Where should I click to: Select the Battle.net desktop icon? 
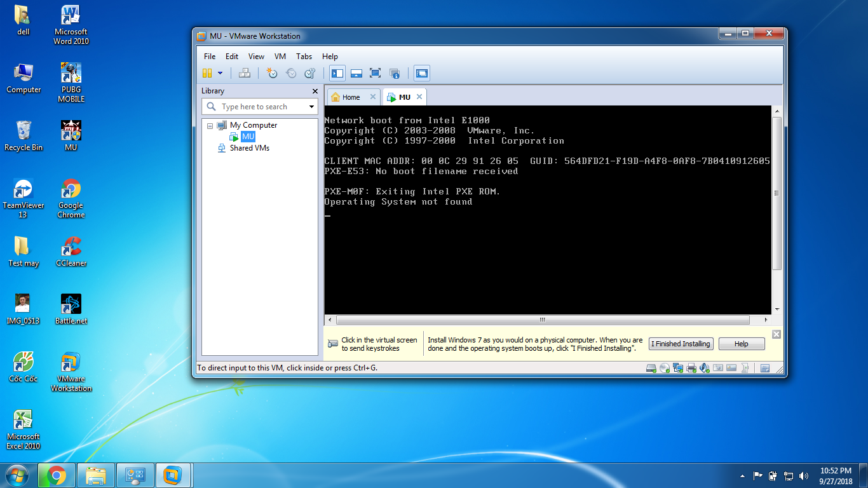click(x=71, y=309)
